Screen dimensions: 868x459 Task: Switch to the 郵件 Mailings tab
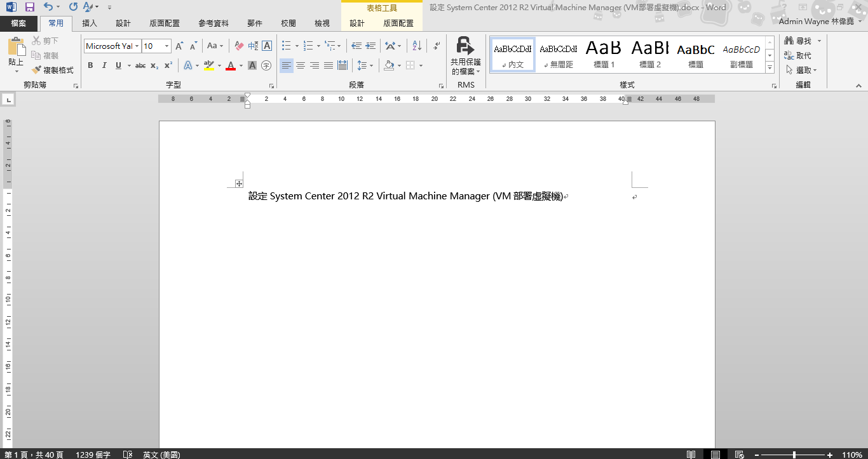coord(255,23)
